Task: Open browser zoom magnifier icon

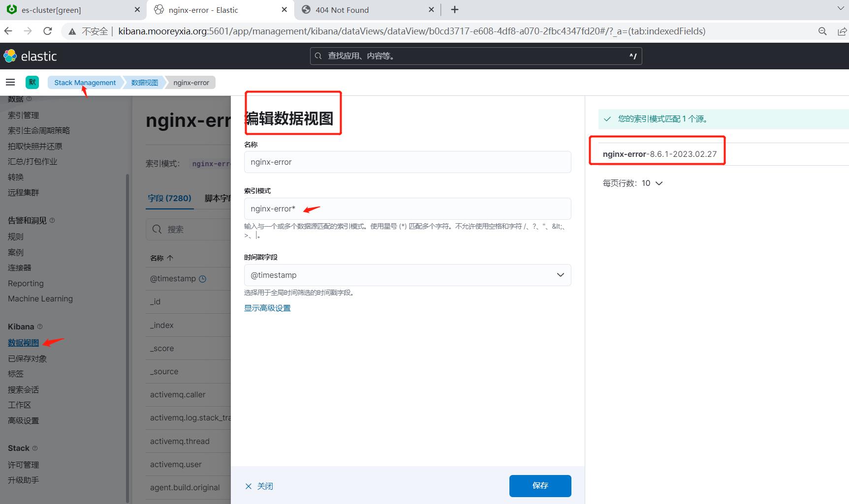Action: click(x=822, y=31)
